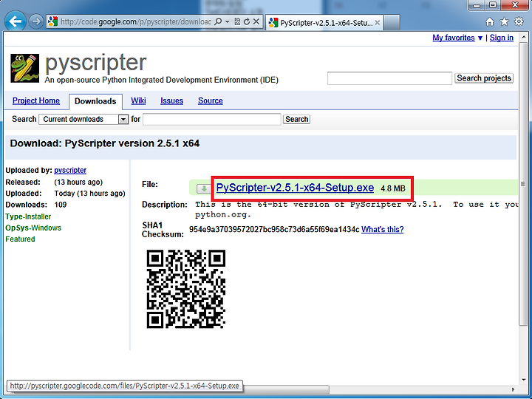Screen dimensions: 532x399
Task: Open Favorites star icon
Action: pos(504,21)
